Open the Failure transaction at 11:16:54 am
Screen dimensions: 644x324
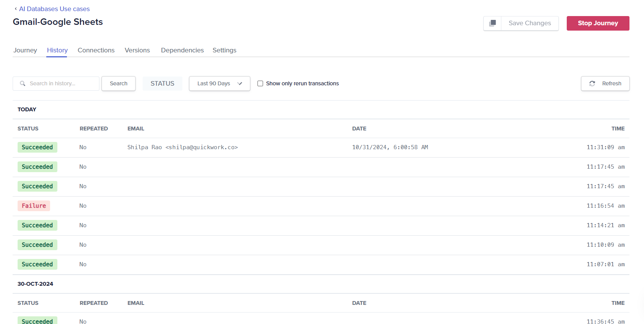[x=321, y=206]
